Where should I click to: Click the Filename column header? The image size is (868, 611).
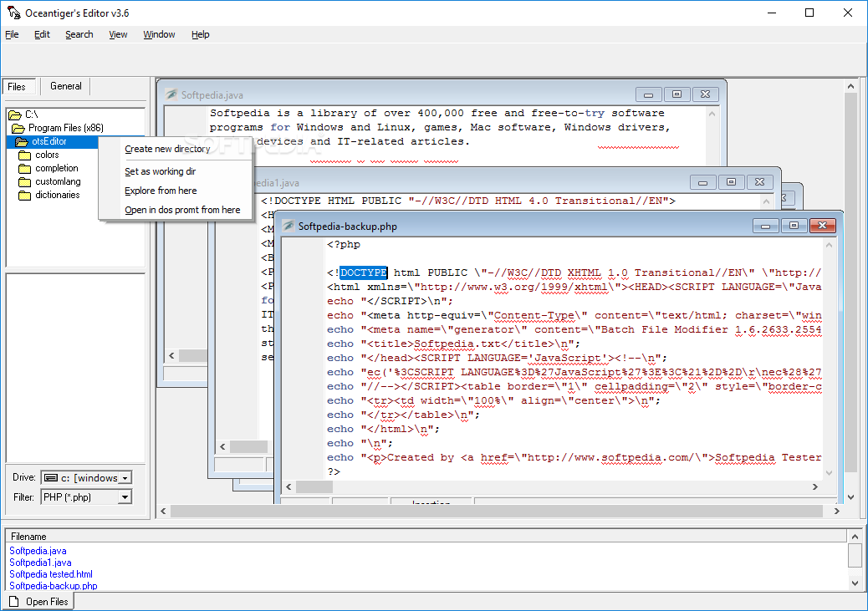click(x=426, y=537)
